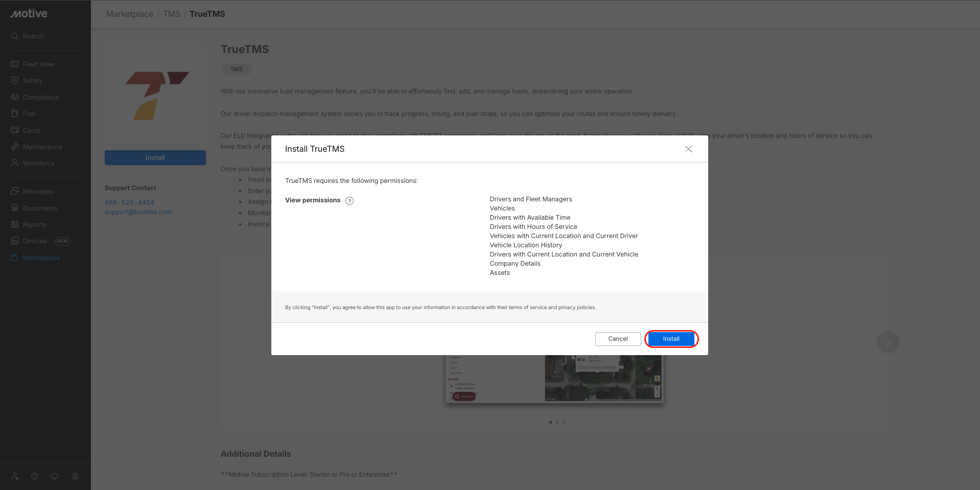Screen dimensions: 980x490
Task: Go to Marketplace in the breadcrumb
Action: 130,14
